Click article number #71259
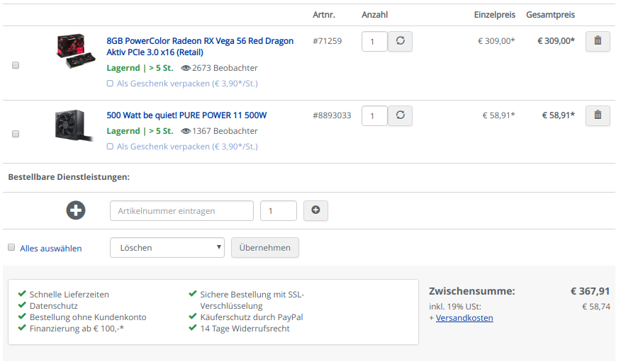621x364 pixels. (x=327, y=41)
